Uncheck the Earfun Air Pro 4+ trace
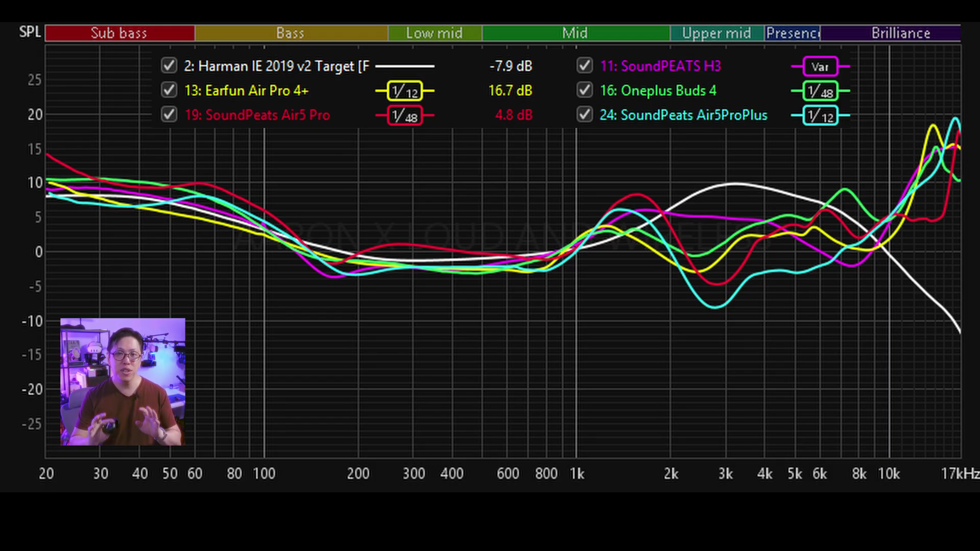The height and width of the screenshot is (551, 980). coord(169,90)
